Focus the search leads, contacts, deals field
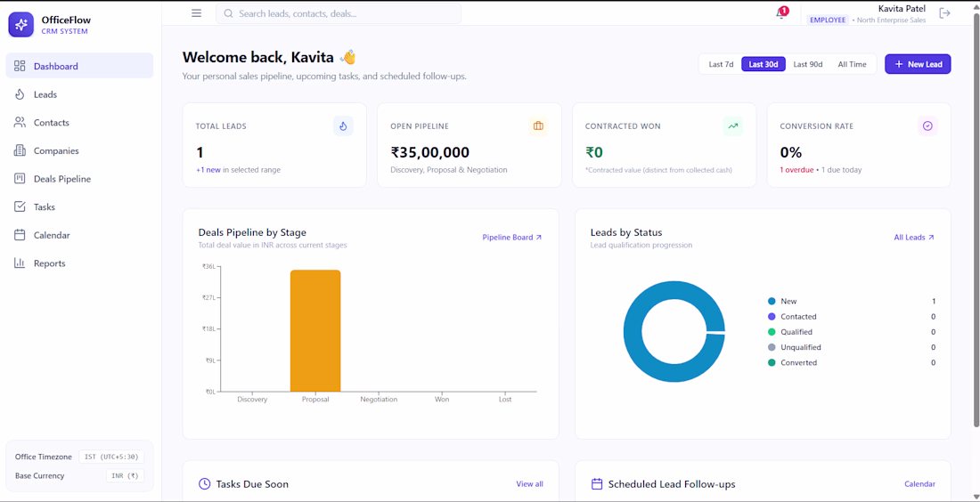The width and height of the screenshot is (980, 502). coord(339,13)
